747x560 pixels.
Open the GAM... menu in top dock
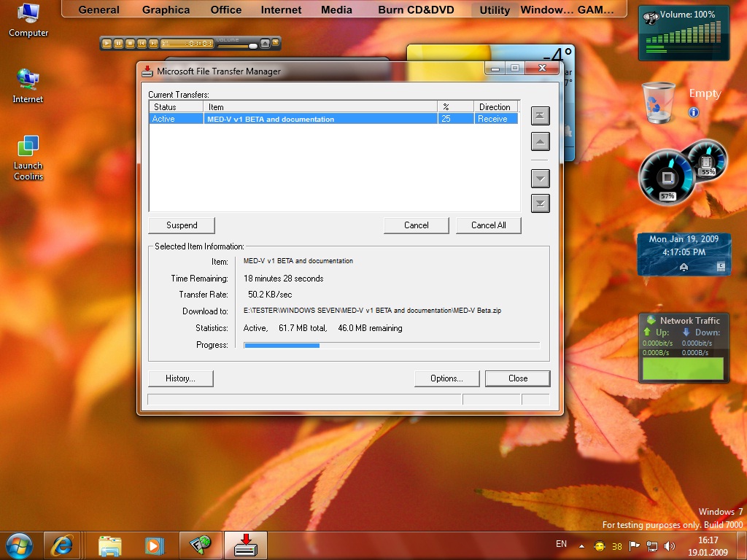(x=595, y=9)
